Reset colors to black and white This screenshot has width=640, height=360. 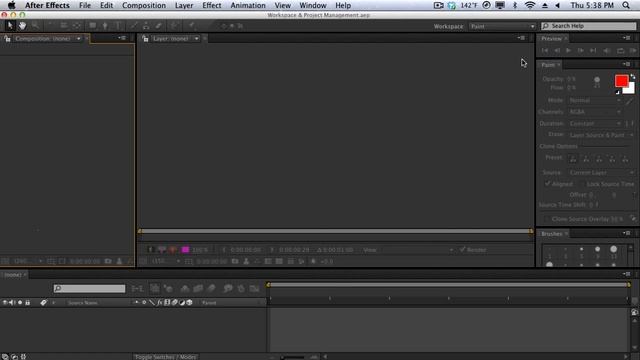(618, 92)
